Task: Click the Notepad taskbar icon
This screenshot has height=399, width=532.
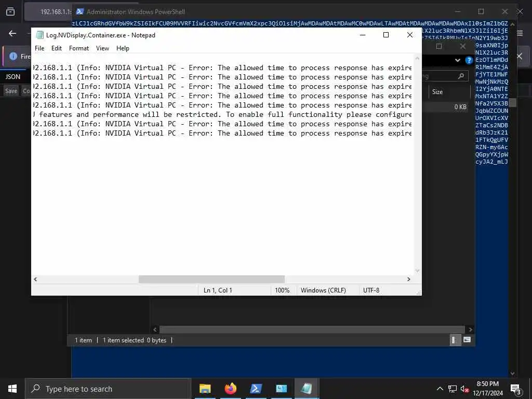Action: click(307, 389)
